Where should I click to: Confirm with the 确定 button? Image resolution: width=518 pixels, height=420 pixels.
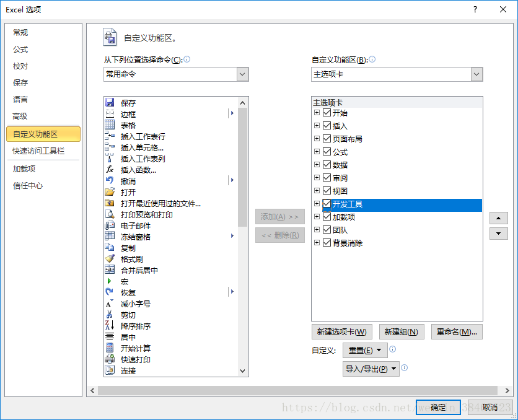[x=439, y=408]
